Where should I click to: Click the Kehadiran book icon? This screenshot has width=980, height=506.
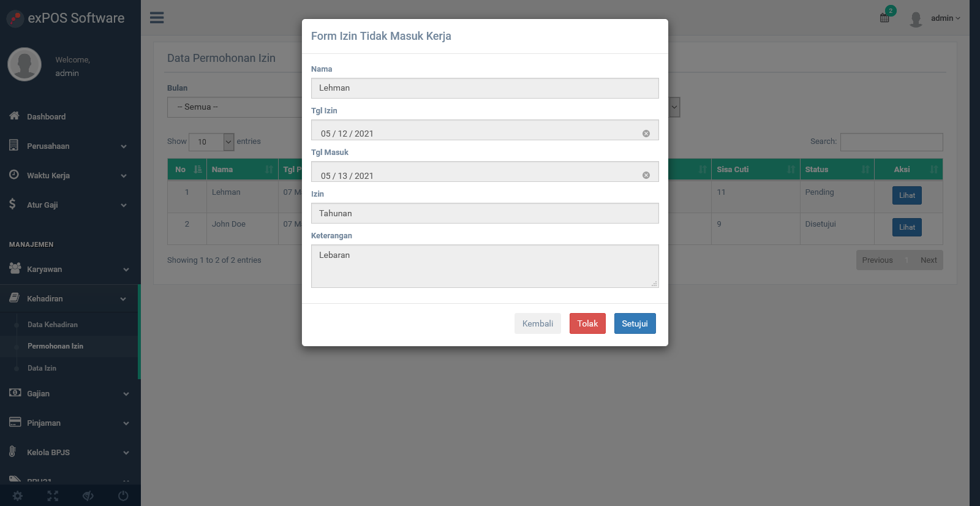(14, 298)
